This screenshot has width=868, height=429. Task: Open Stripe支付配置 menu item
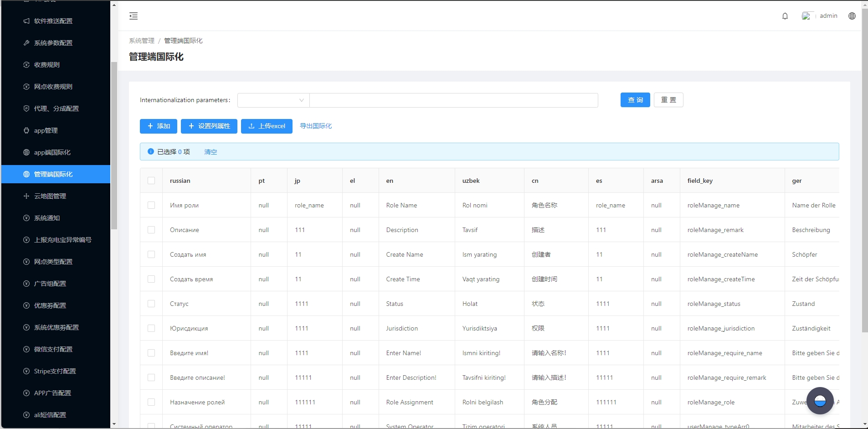tap(56, 371)
